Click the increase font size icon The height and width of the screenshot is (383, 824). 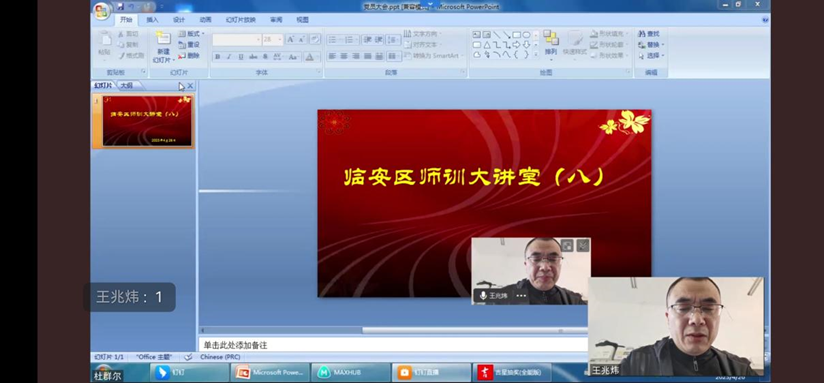(x=291, y=39)
